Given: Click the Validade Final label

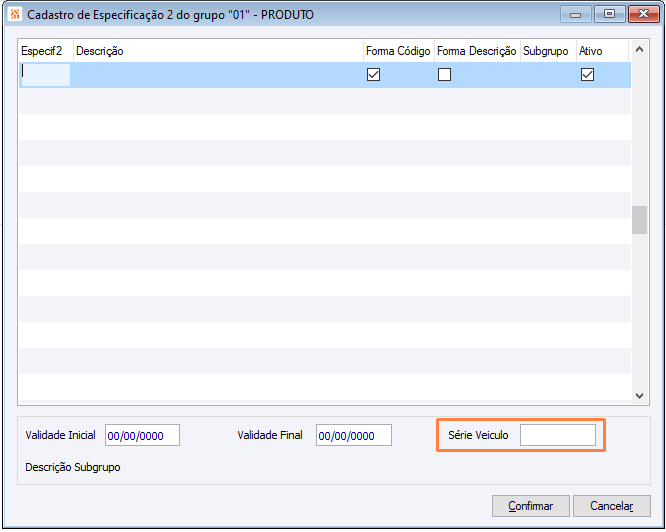Looking at the screenshot, I should pyautogui.click(x=270, y=435).
